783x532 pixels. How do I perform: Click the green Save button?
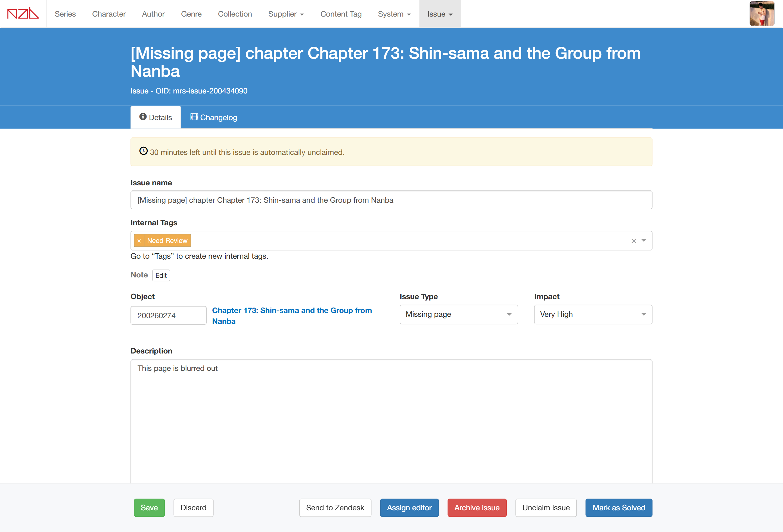point(149,508)
